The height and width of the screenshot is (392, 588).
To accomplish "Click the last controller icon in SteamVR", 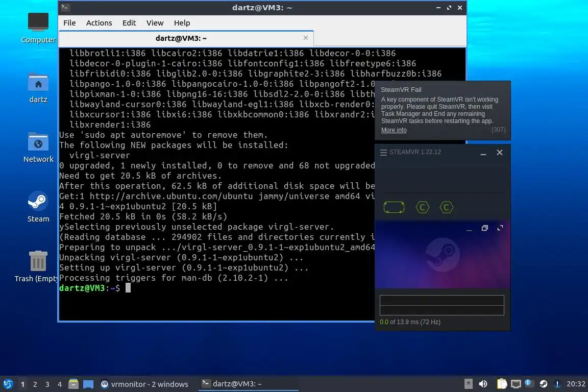I will tap(446, 207).
